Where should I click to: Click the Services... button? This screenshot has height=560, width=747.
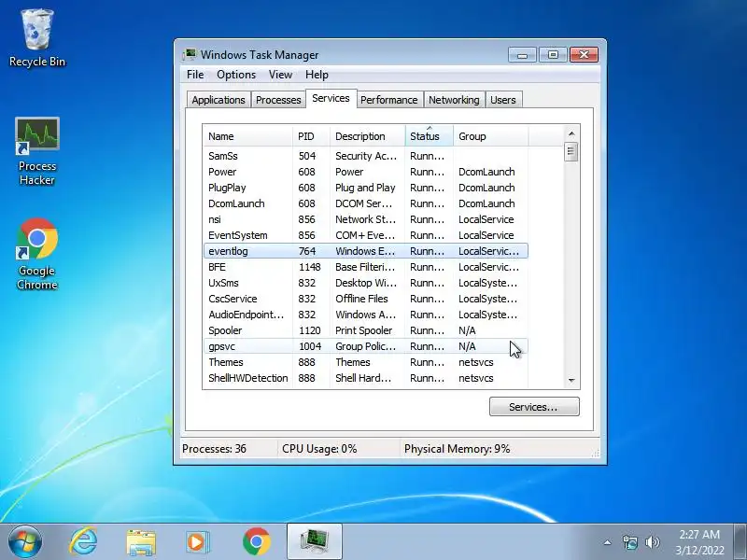point(534,407)
